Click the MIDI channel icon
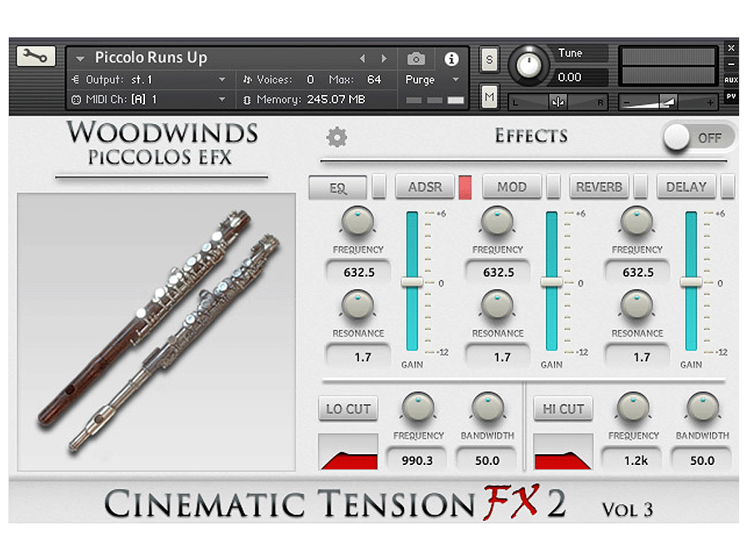Image resolution: width=750 pixels, height=560 pixels. [x=76, y=99]
